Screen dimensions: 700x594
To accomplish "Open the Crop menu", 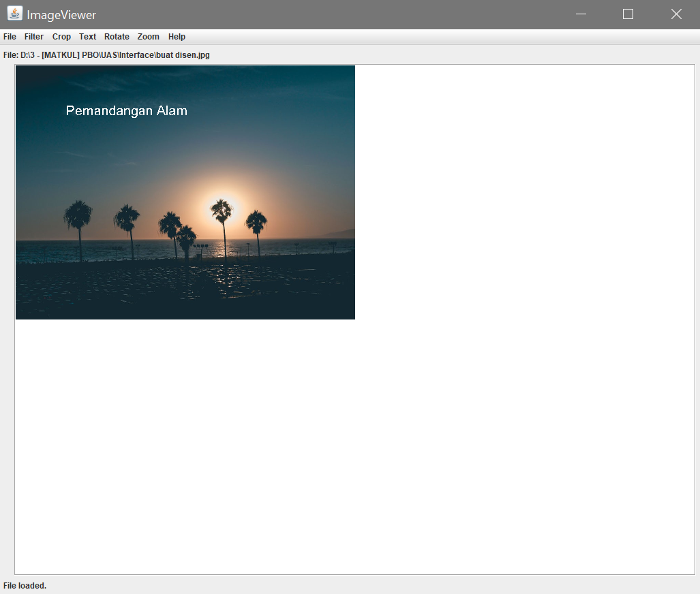I will 61,36.
